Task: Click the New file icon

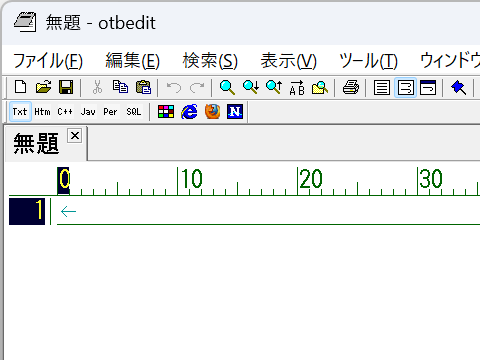Action: [21, 87]
